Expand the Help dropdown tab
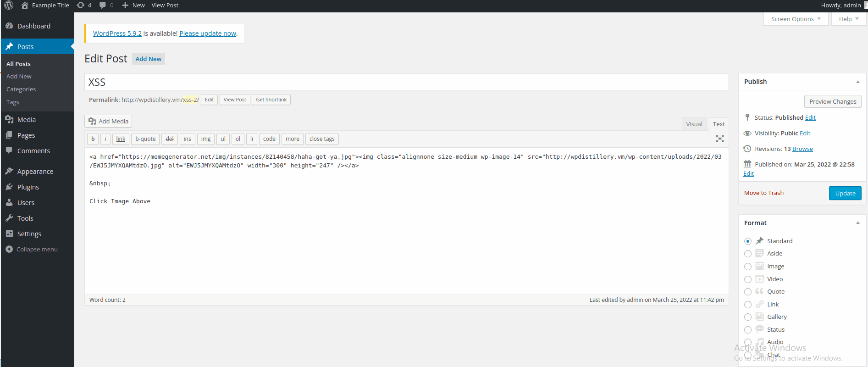The width and height of the screenshot is (868, 367). (849, 19)
